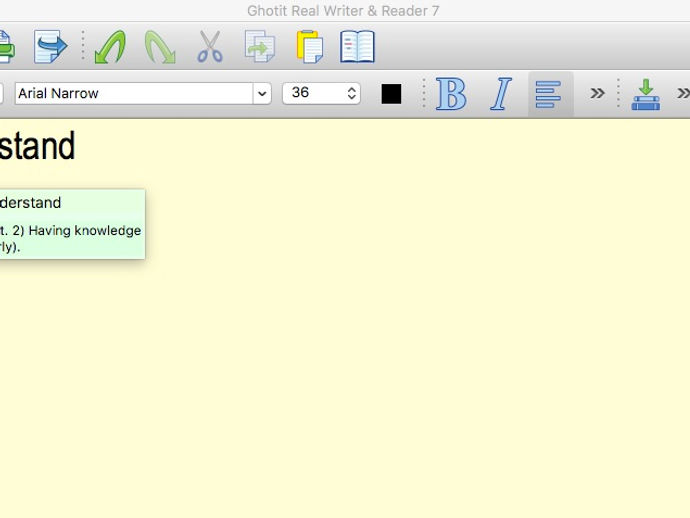Cut selection with scissors icon
Image resolution: width=690 pixels, height=518 pixels.
pyautogui.click(x=210, y=46)
